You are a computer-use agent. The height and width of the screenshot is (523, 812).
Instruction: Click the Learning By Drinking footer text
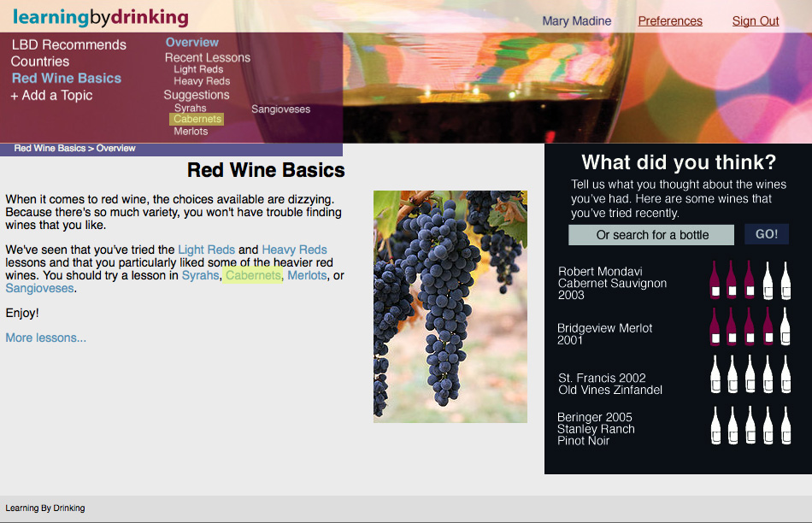click(45, 508)
